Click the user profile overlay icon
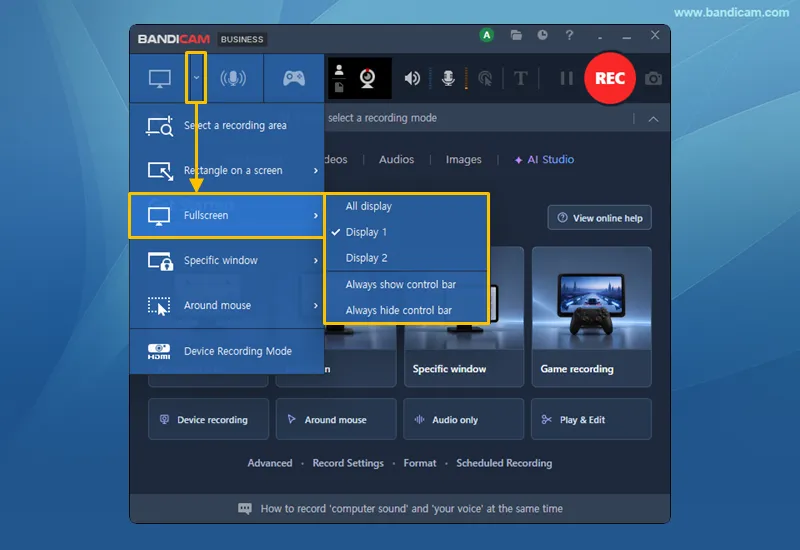The image size is (800, 550). 339,71
